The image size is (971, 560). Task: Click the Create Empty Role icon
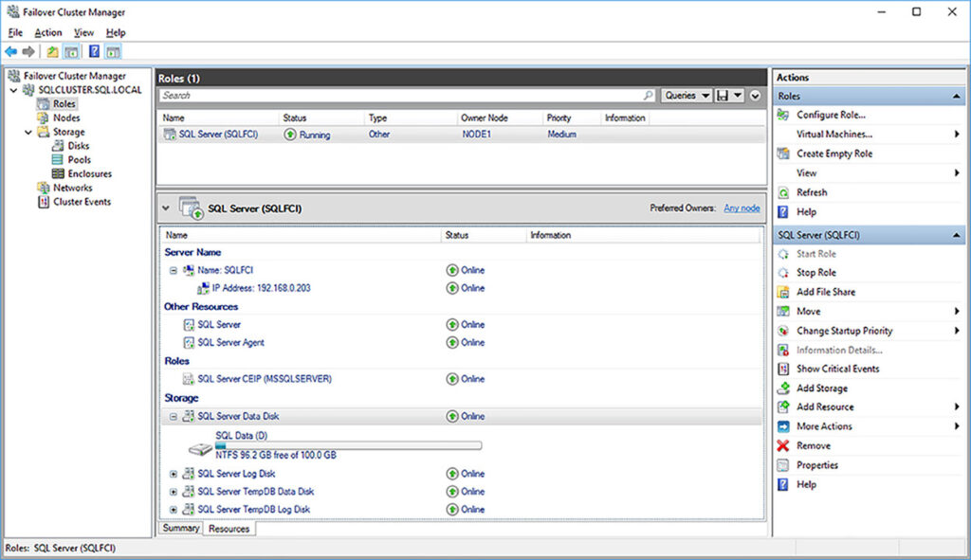pos(783,154)
